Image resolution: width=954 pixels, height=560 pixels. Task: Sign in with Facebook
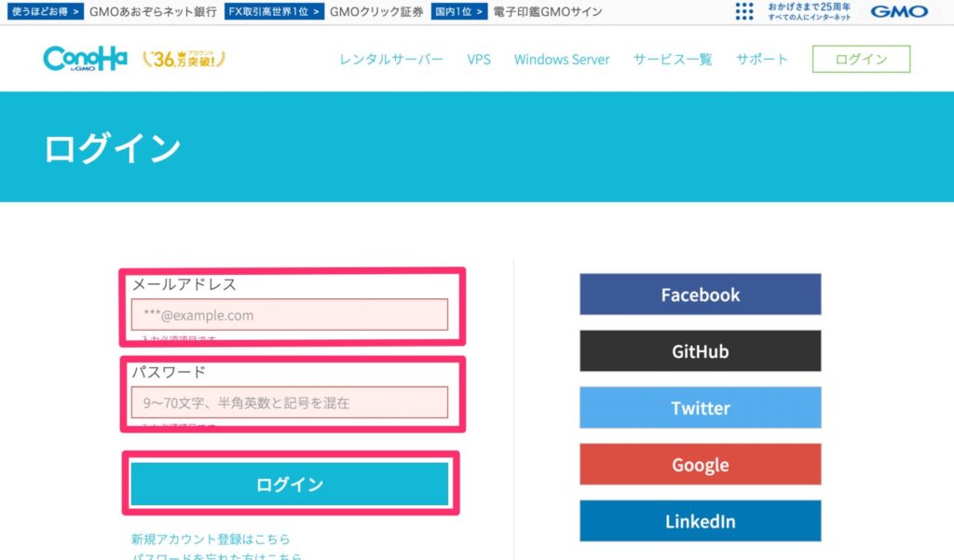click(x=701, y=294)
